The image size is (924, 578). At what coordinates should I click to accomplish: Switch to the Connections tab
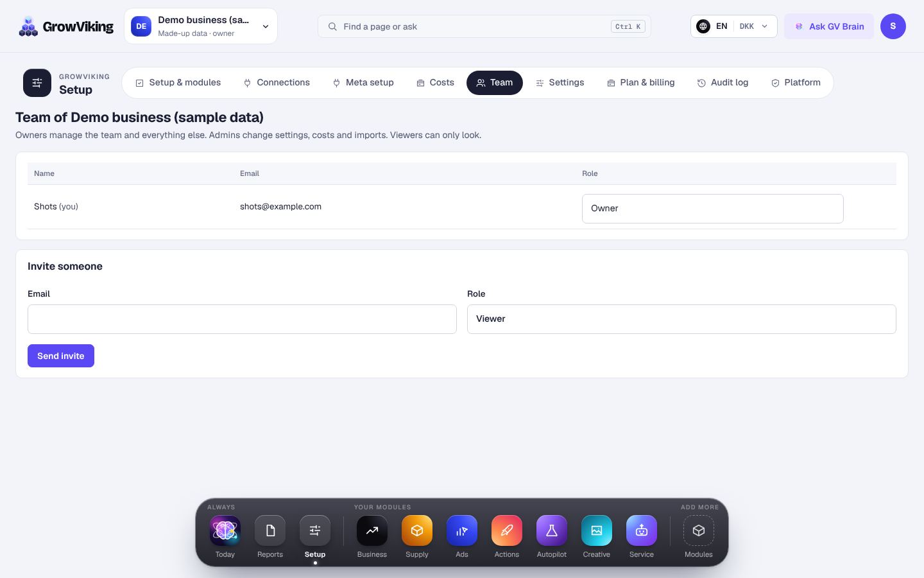click(277, 83)
